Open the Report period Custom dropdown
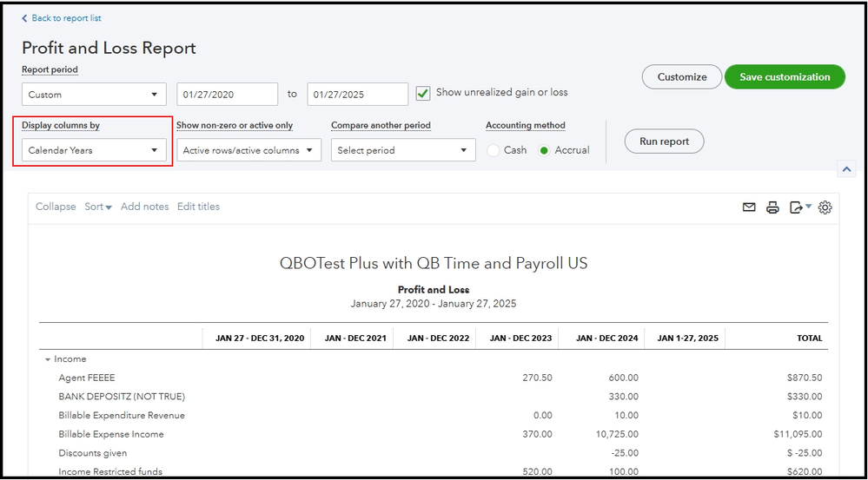This screenshot has height=480, width=868. pyautogui.click(x=94, y=95)
